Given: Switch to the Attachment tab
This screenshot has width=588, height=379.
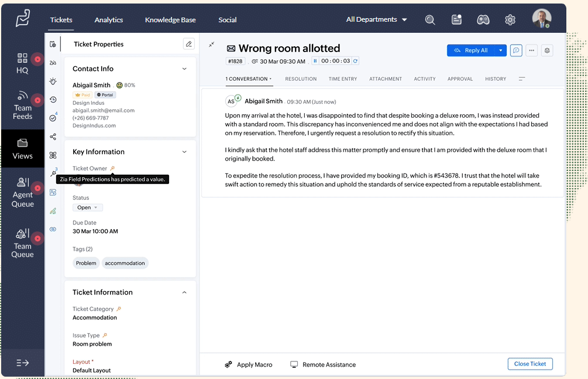Looking at the screenshot, I should point(386,79).
